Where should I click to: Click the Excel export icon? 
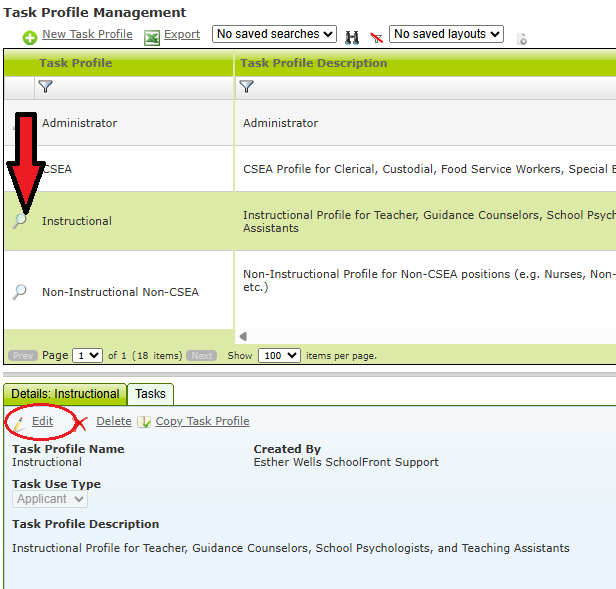point(152,38)
